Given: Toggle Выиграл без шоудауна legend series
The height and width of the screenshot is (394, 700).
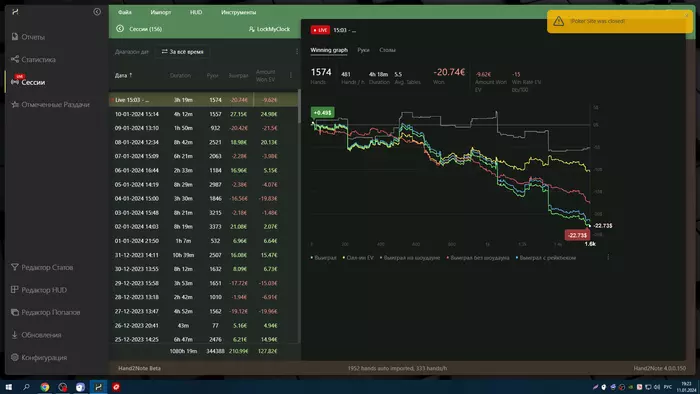Looking at the screenshot, I should [x=478, y=258].
